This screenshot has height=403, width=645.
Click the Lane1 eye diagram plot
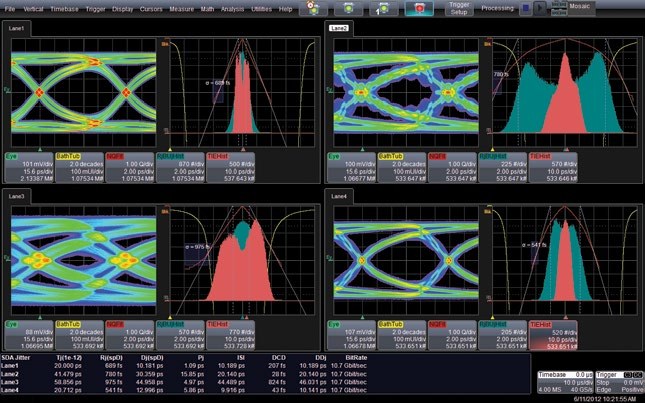[84, 93]
